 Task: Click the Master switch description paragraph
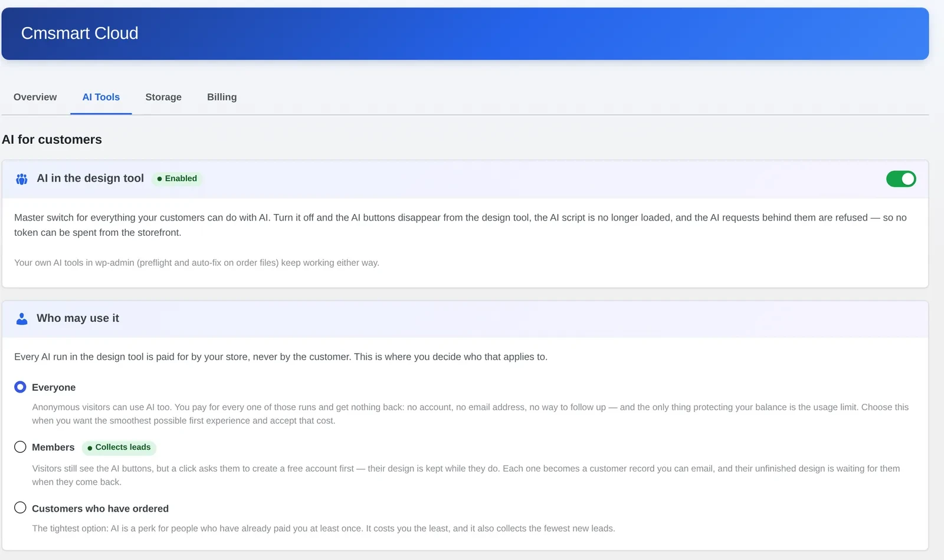460,225
